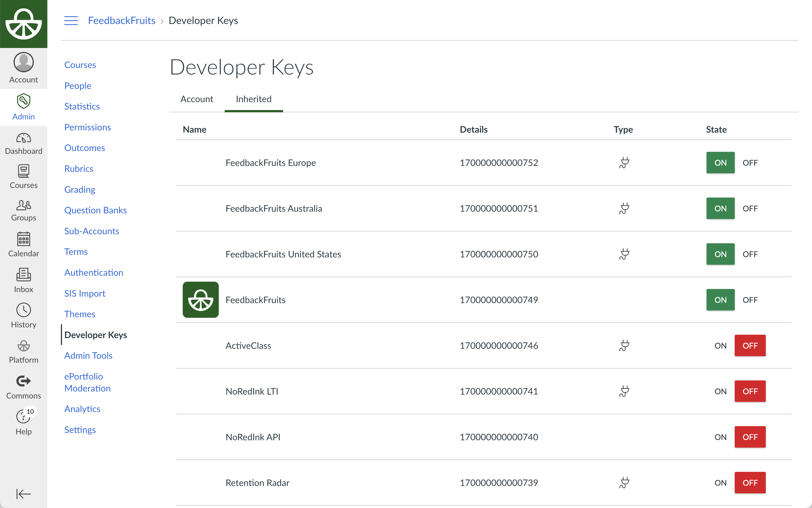Screen dimensions: 812x508
Task: Click key ID 170000000000740
Action: click(x=499, y=437)
